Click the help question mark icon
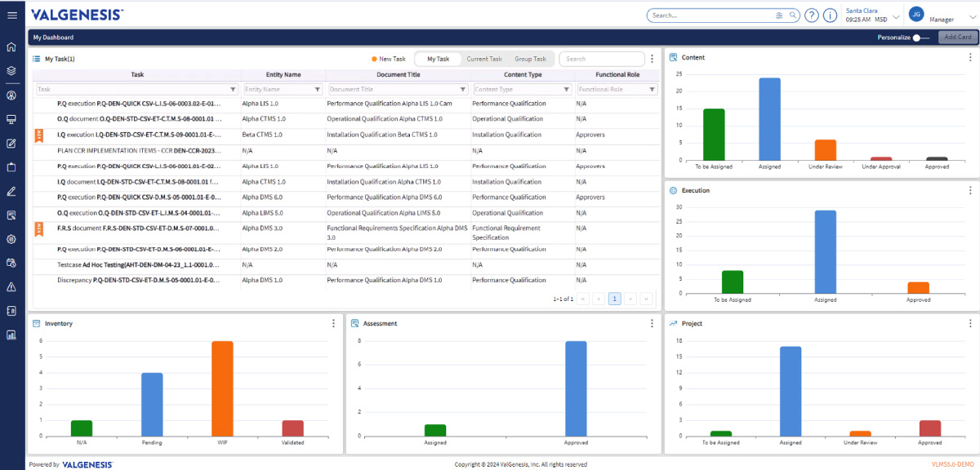Viewport: 980px width, 470px height. [x=811, y=15]
